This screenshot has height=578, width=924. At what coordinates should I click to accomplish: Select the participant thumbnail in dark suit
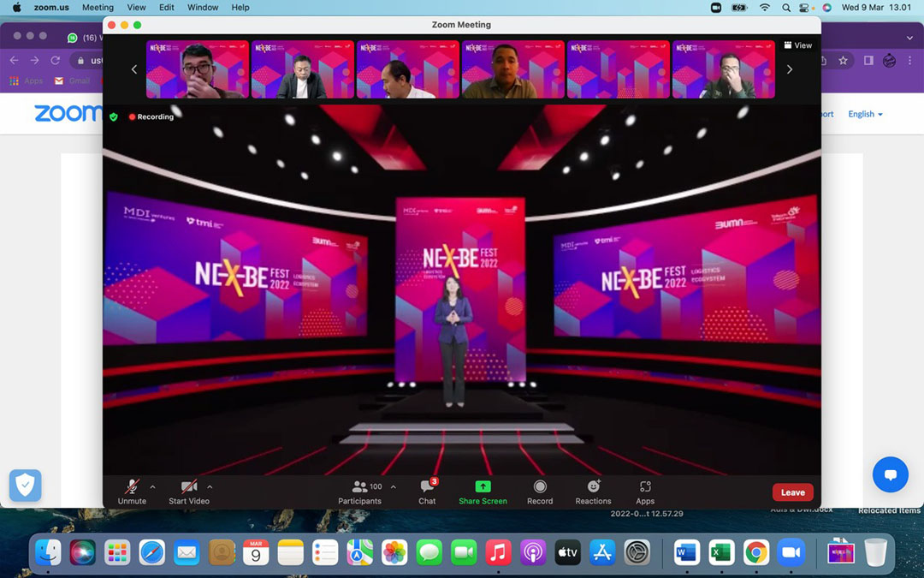pyautogui.click(x=302, y=69)
